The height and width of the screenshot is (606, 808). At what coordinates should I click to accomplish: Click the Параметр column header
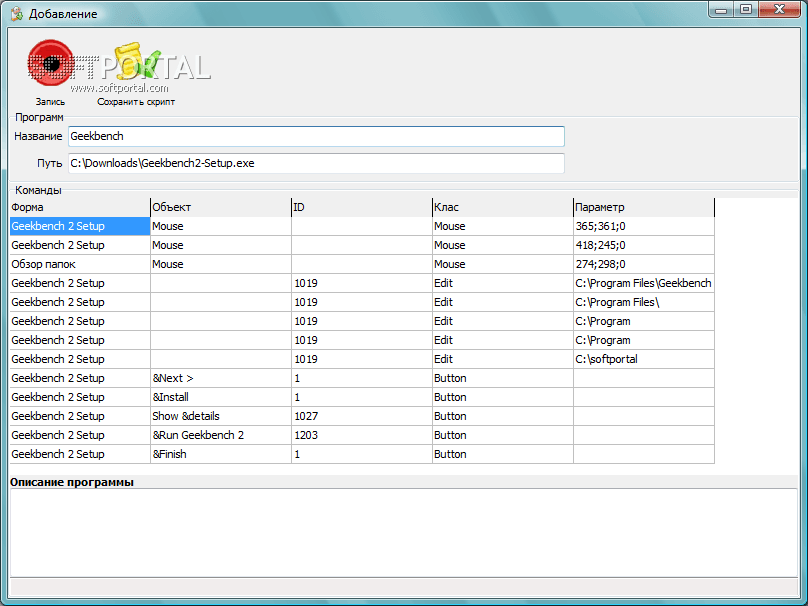tap(644, 207)
